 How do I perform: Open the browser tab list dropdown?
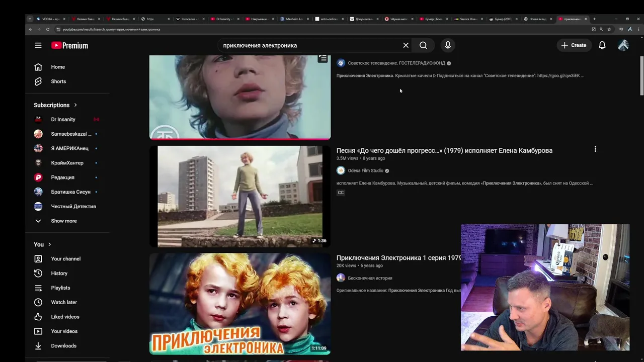30,19
